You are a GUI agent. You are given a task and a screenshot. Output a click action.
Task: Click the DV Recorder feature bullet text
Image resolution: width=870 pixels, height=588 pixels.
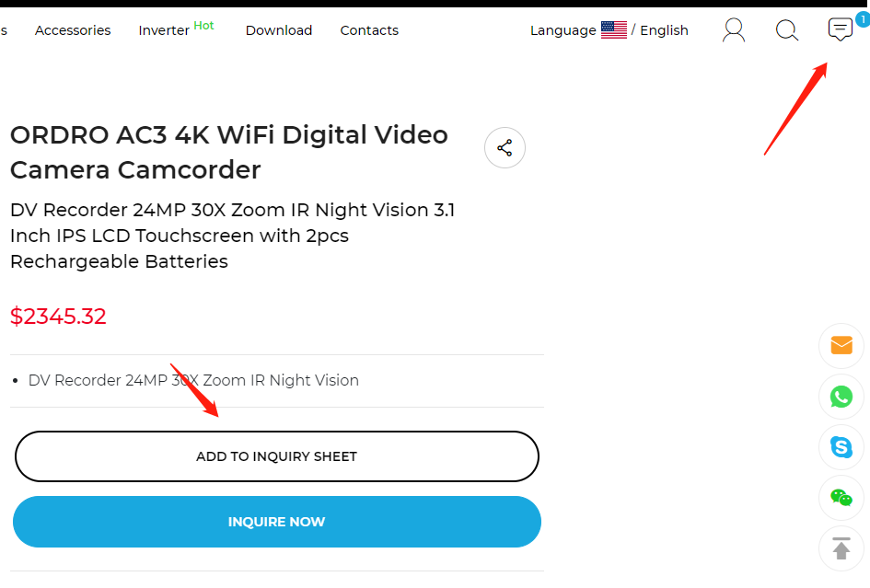tap(193, 380)
